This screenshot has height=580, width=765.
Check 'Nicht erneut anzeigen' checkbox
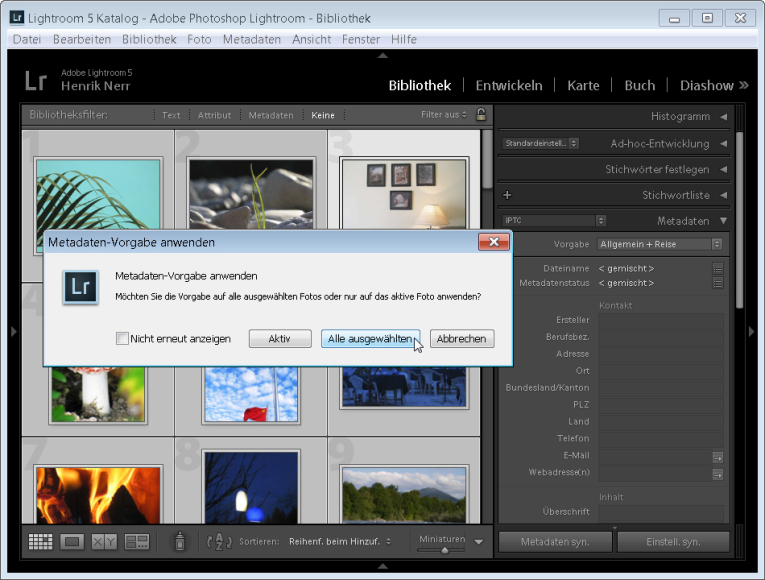pyautogui.click(x=122, y=339)
